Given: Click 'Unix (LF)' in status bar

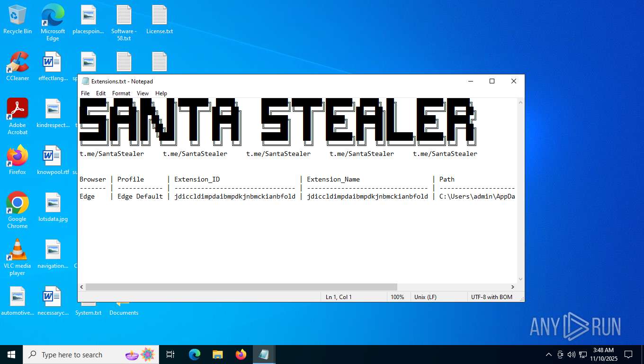Looking at the screenshot, I should [x=425, y=297].
